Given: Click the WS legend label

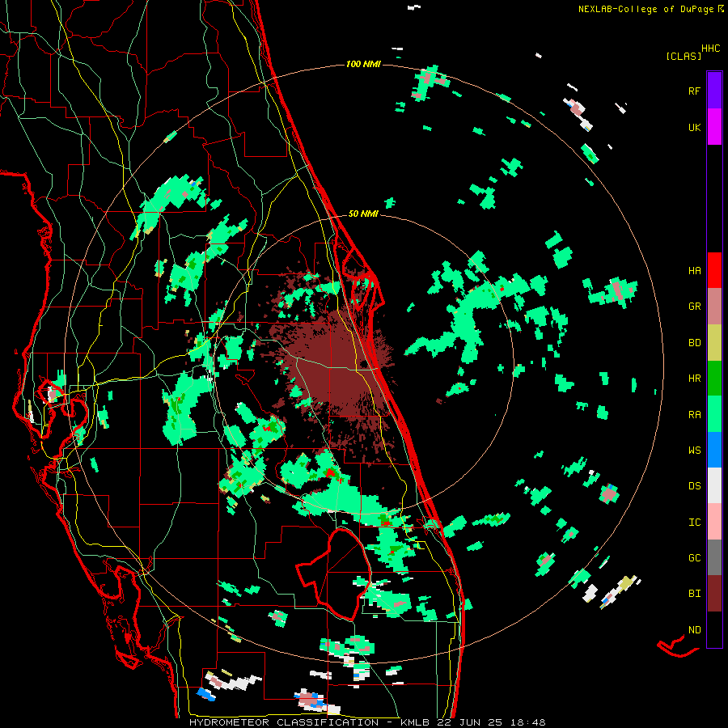Looking at the screenshot, I should point(694,451).
